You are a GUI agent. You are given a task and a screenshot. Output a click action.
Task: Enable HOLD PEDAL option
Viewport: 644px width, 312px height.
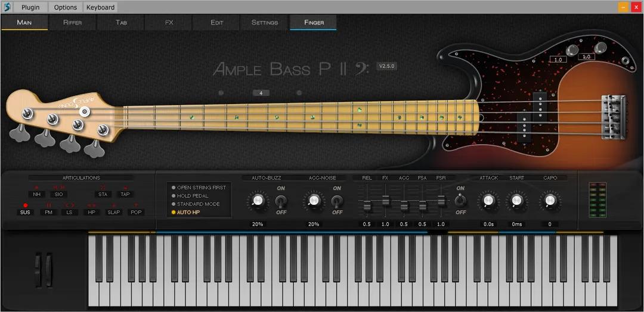pos(190,196)
